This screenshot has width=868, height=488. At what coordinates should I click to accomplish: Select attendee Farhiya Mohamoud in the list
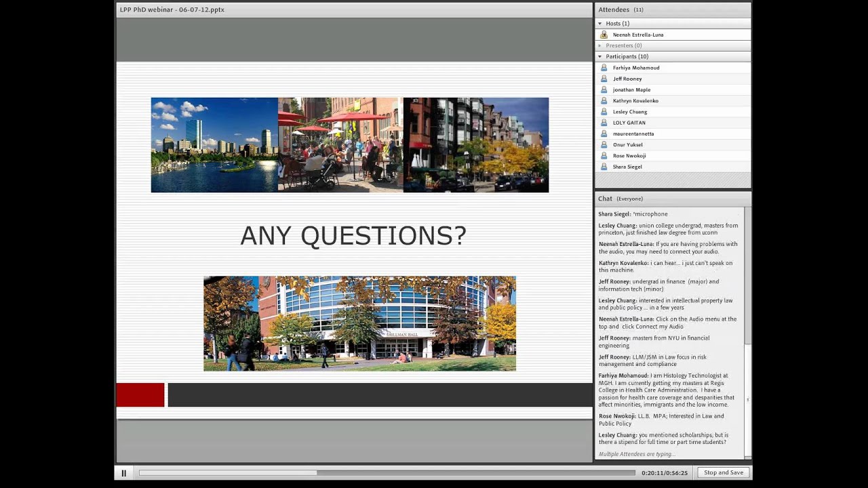[673, 68]
